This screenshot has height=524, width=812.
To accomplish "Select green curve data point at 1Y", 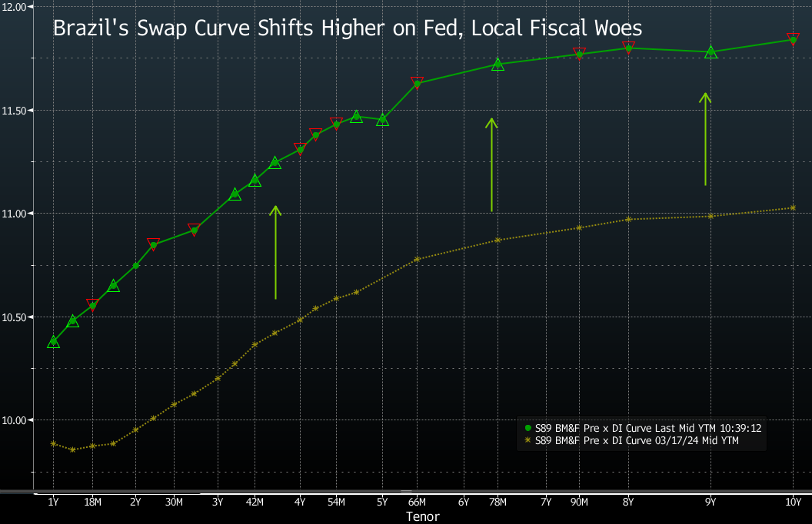I will click(x=53, y=341).
